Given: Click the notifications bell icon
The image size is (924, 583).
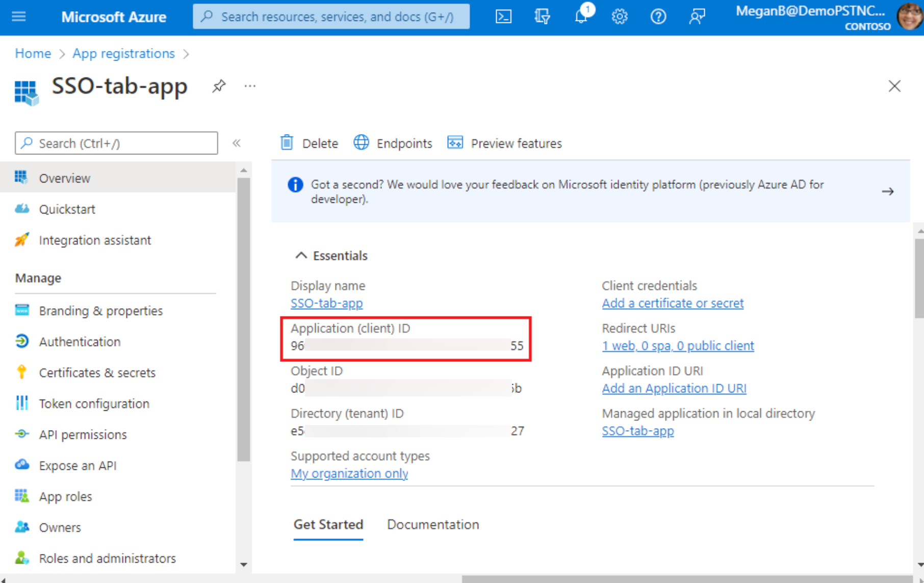Looking at the screenshot, I should tap(581, 16).
